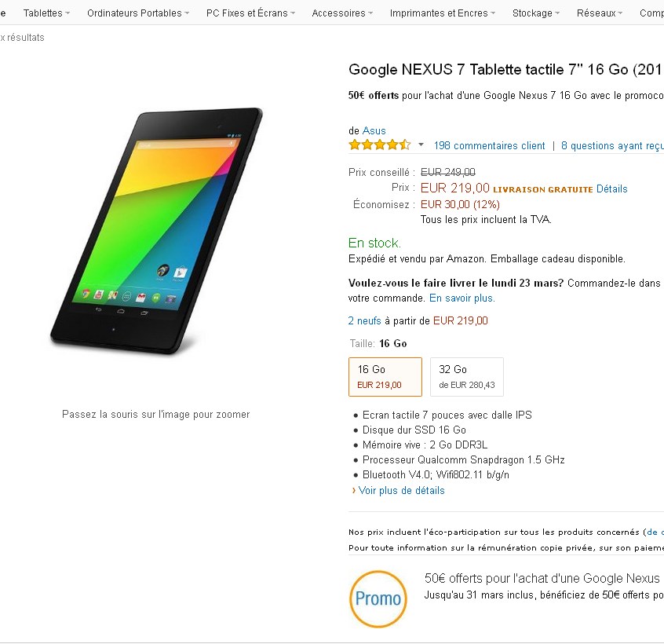
Task: Click the En savoir plus link
Action: [462, 298]
